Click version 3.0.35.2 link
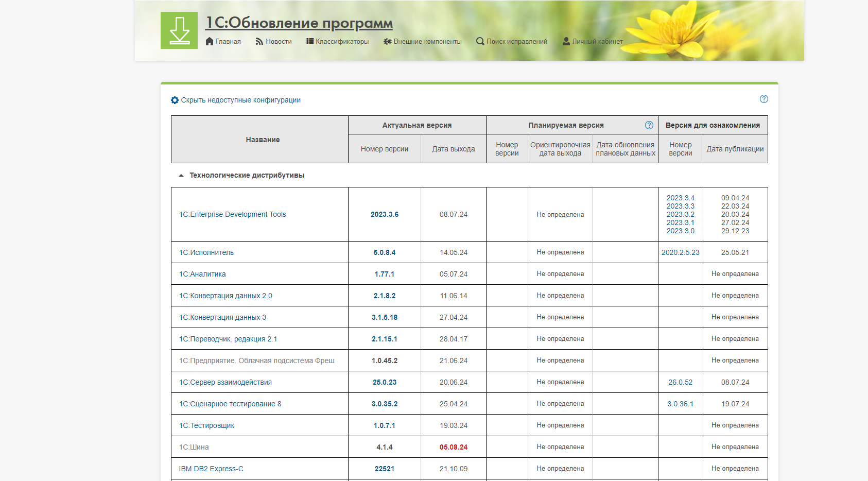The width and height of the screenshot is (868, 481). tap(385, 404)
